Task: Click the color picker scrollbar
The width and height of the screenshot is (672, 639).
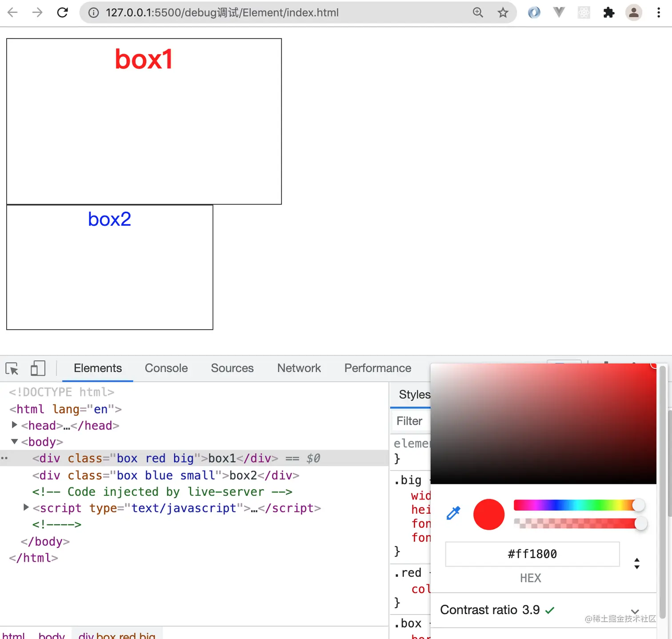Action: point(663,492)
